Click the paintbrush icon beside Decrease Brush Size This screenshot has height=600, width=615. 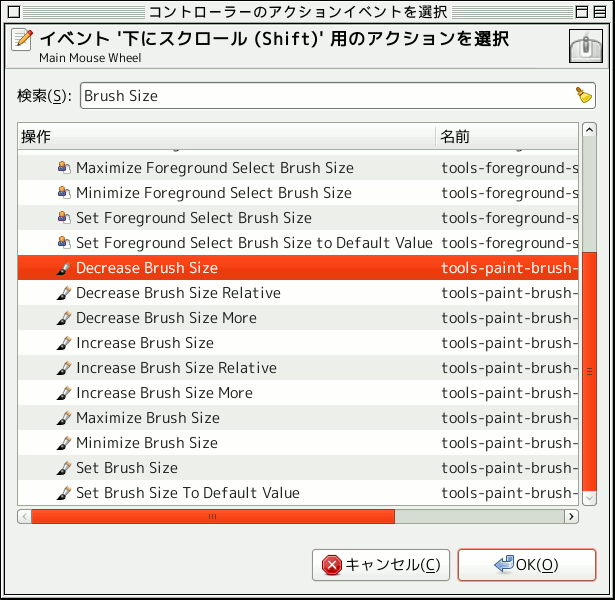coord(63,268)
